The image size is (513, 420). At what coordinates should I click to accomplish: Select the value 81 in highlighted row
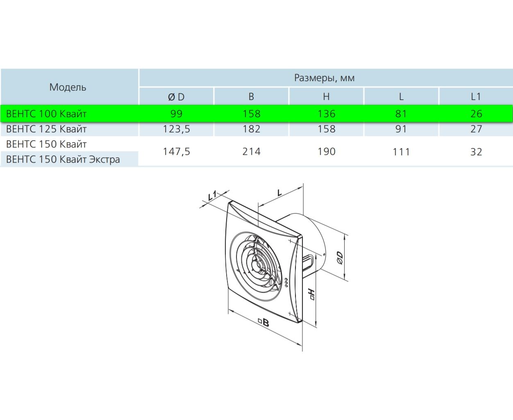point(401,114)
